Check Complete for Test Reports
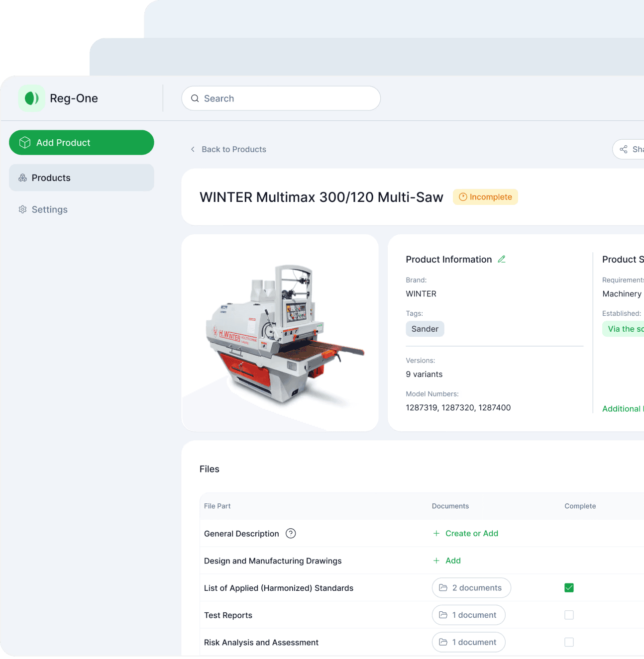This screenshot has width=644, height=659. 569,615
